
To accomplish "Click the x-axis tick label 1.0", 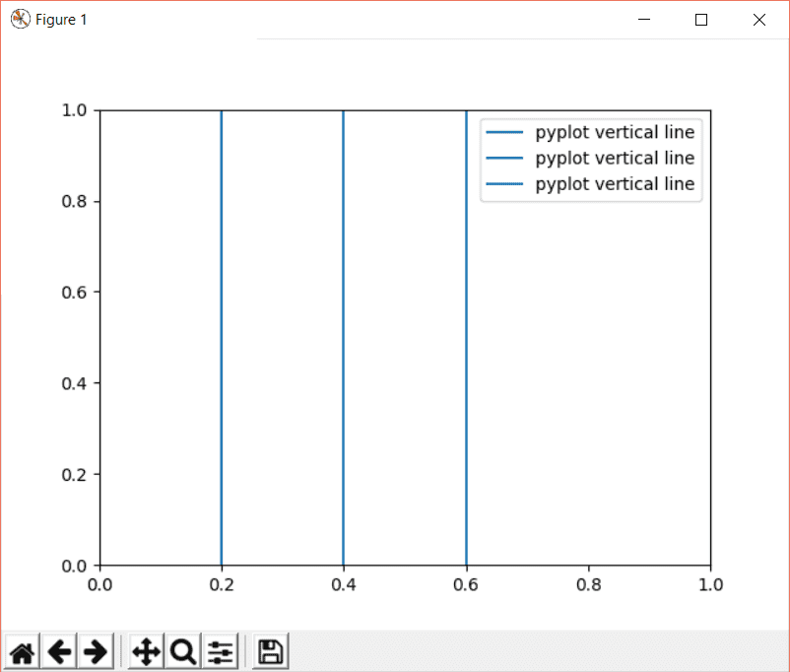I will pyautogui.click(x=711, y=584).
